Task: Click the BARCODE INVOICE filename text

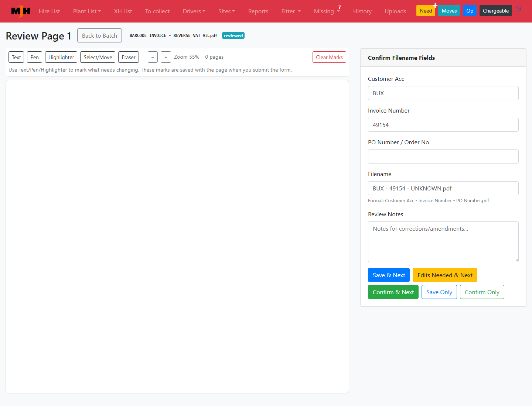Action: click(173, 35)
